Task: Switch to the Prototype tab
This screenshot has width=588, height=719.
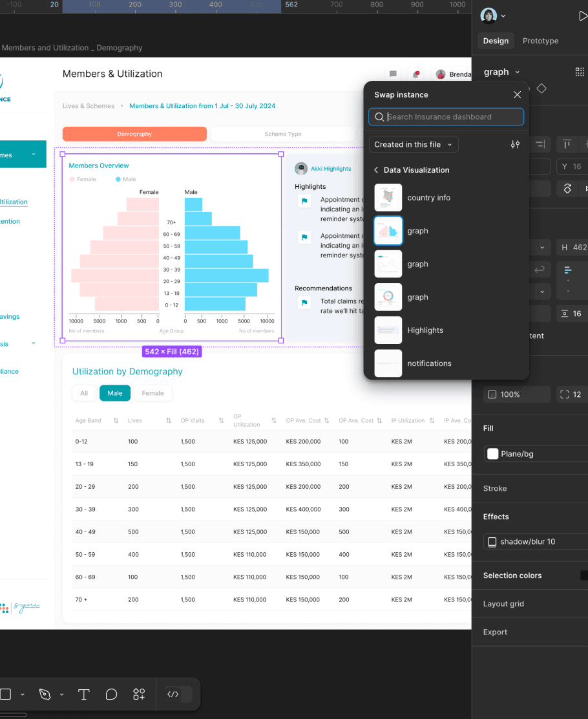Action: click(x=540, y=41)
